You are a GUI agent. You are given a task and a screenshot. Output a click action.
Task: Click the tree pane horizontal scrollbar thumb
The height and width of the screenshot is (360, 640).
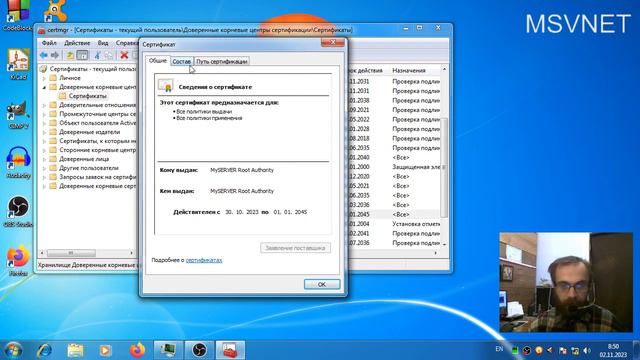point(71,253)
